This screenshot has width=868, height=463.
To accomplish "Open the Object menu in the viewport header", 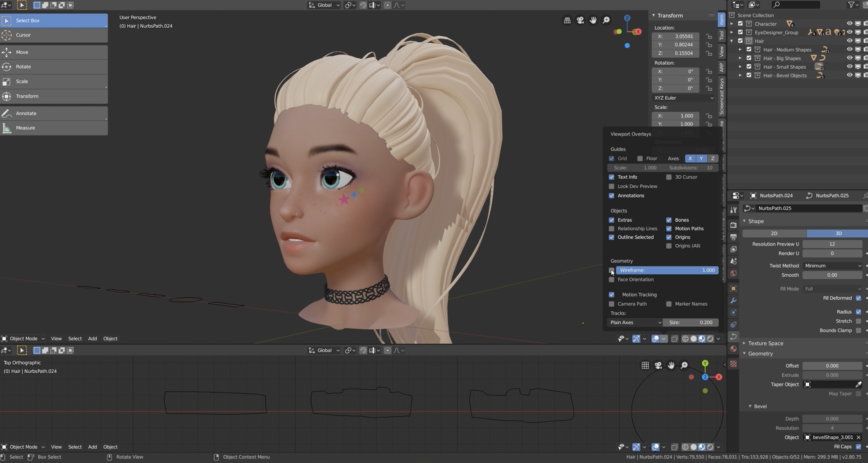I will tap(110, 338).
